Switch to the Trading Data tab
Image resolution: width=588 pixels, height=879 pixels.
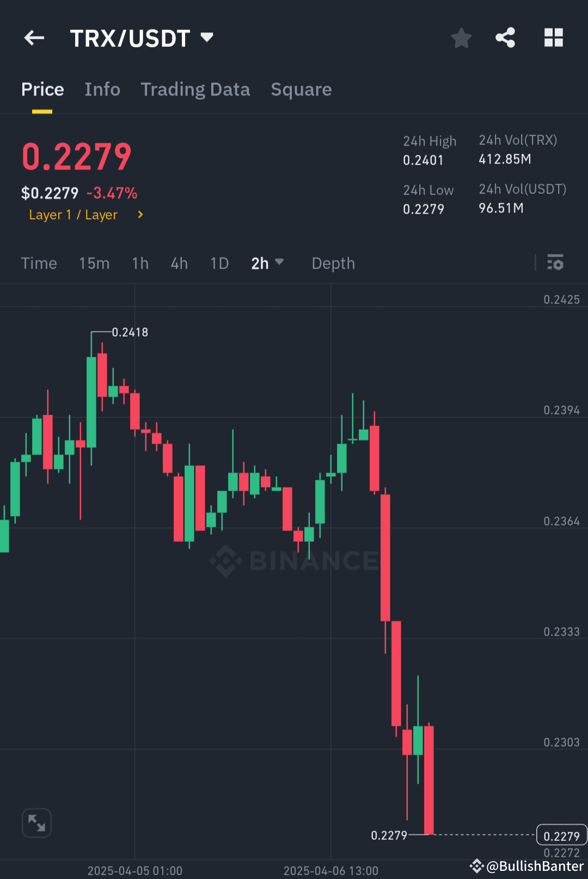[195, 89]
